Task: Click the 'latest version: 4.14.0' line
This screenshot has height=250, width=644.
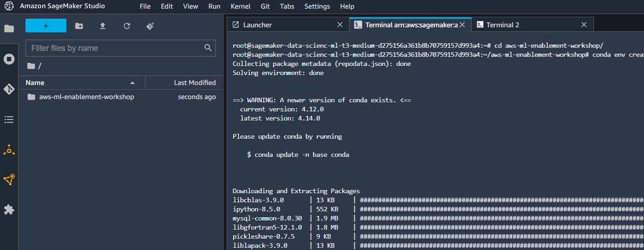Action: point(280,118)
